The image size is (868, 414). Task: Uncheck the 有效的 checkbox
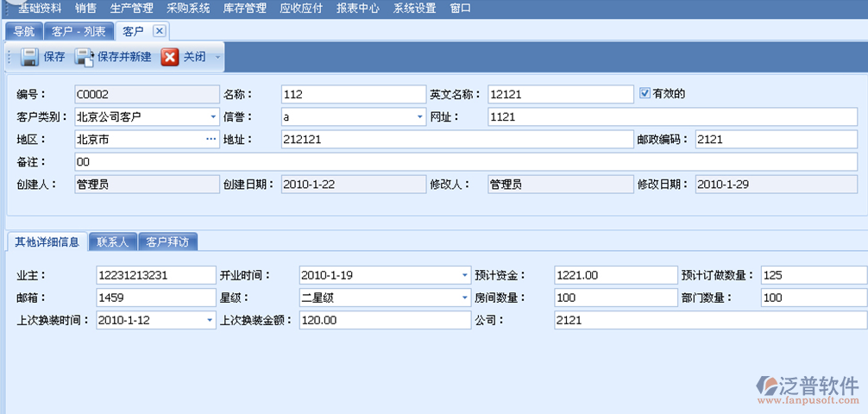[645, 93]
